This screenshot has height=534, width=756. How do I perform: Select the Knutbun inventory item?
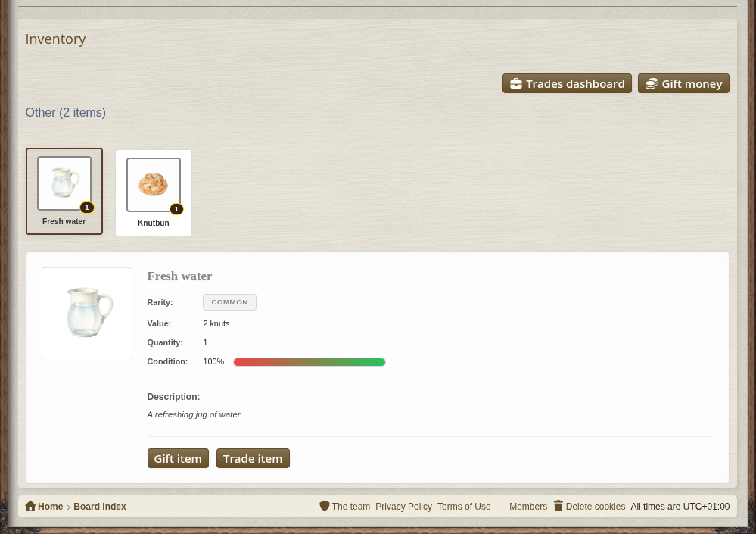[154, 192]
